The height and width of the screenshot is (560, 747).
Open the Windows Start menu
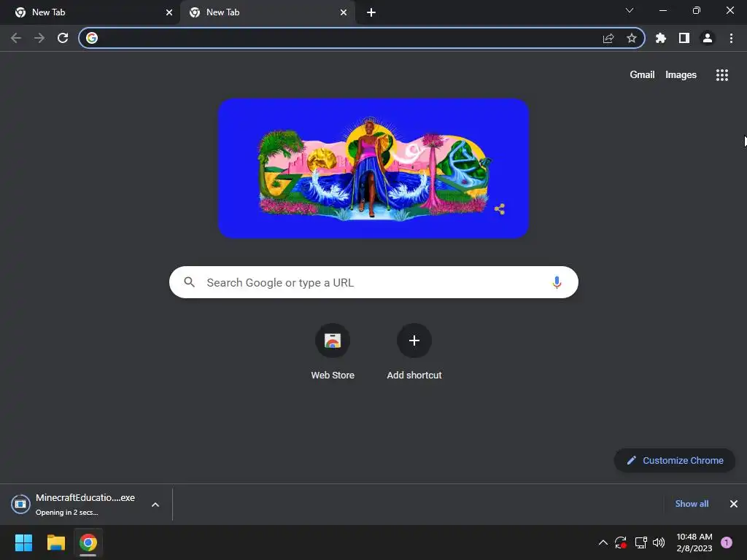click(23, 542)
